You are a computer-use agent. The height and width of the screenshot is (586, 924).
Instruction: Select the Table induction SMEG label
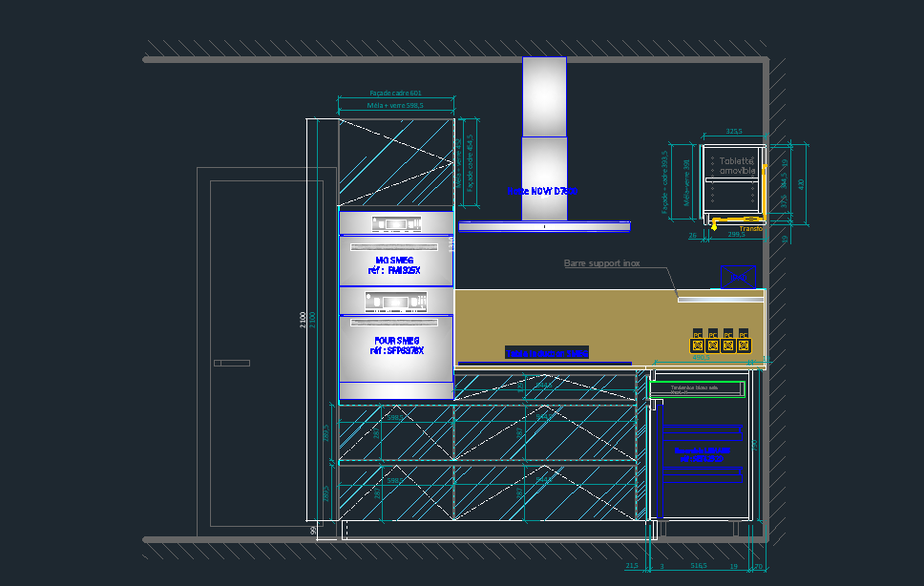click(547, 353)
